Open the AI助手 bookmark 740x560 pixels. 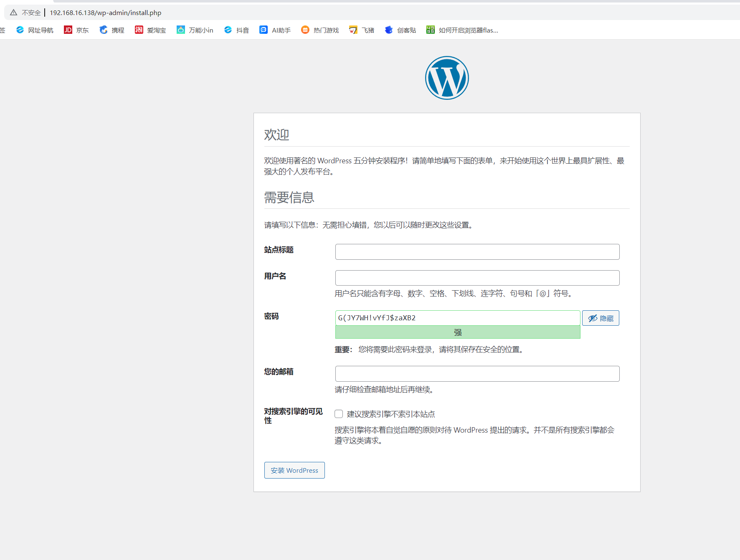275,30
